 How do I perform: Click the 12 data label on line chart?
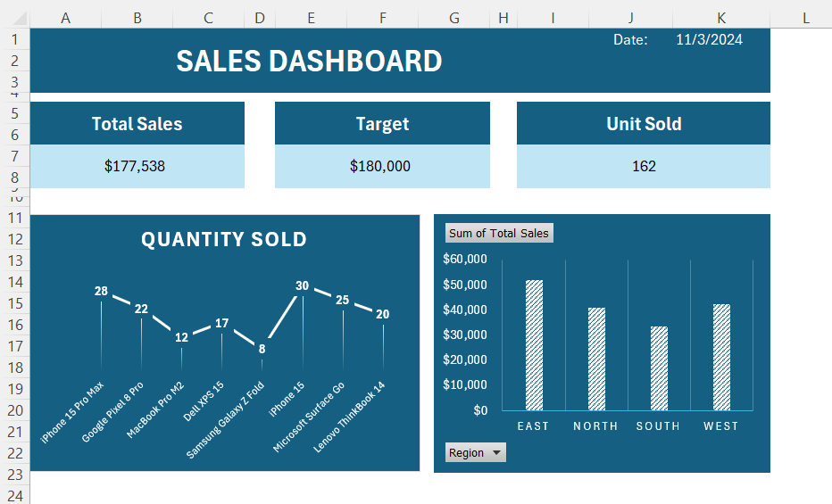[181, 337]
